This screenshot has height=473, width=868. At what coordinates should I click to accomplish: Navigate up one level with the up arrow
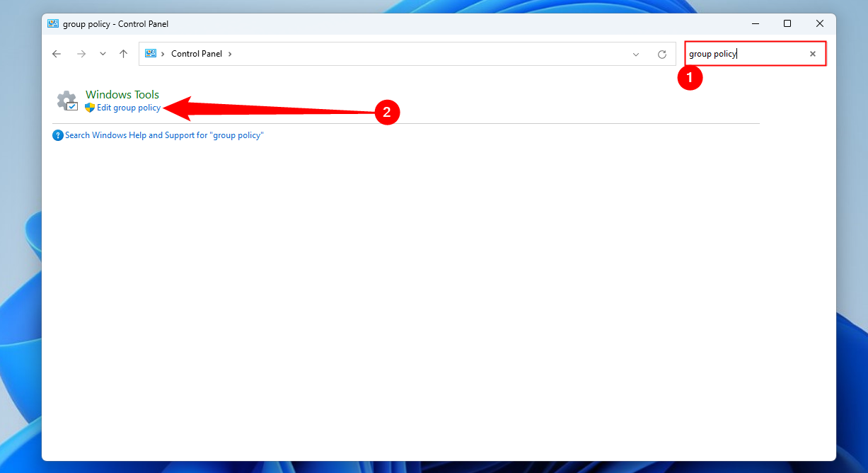coord(124,53)
